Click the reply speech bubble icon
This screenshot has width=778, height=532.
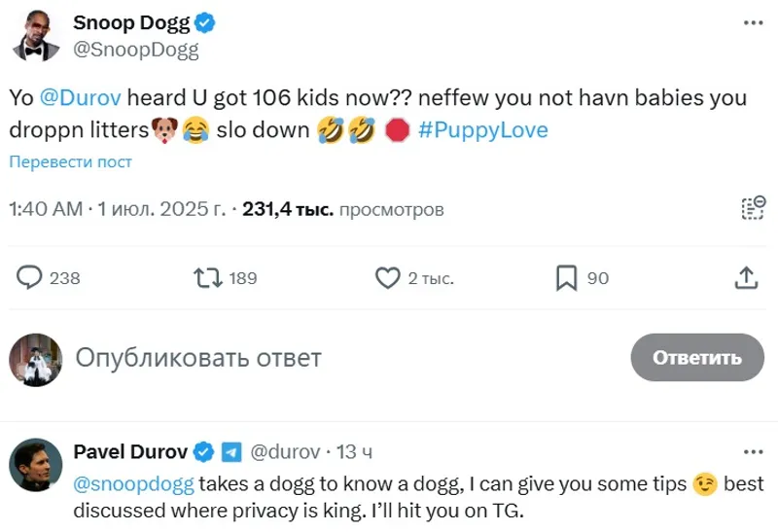tap(32, 278)
